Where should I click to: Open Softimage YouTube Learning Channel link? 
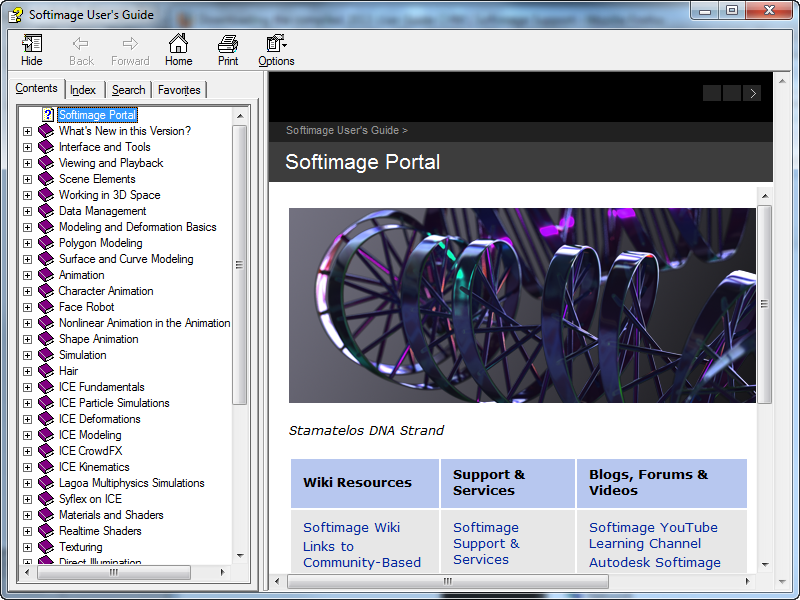(x=652, y=535)
